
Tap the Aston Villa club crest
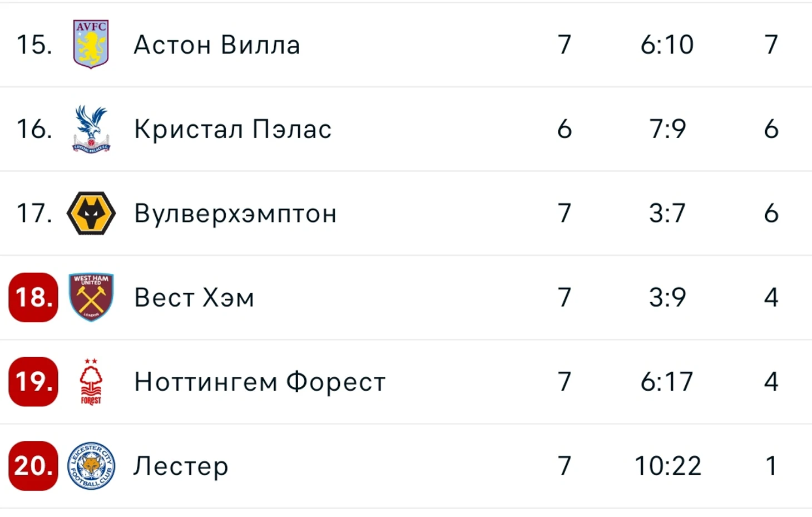click(x=91, y=45)
